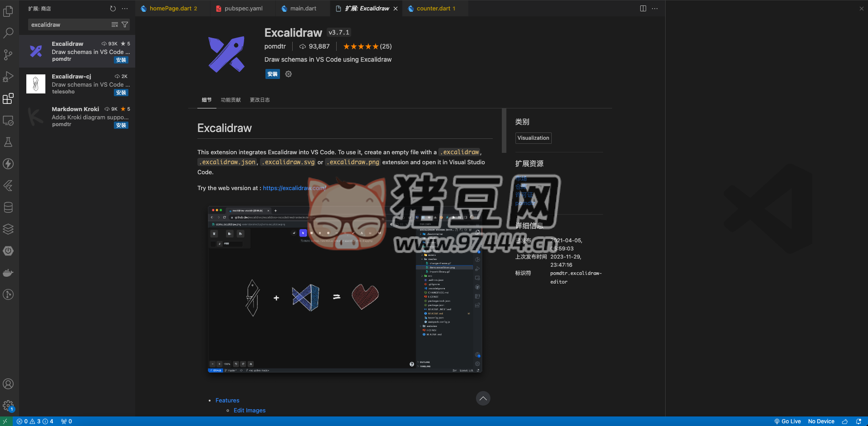Open the Testing flask icon

8,142
